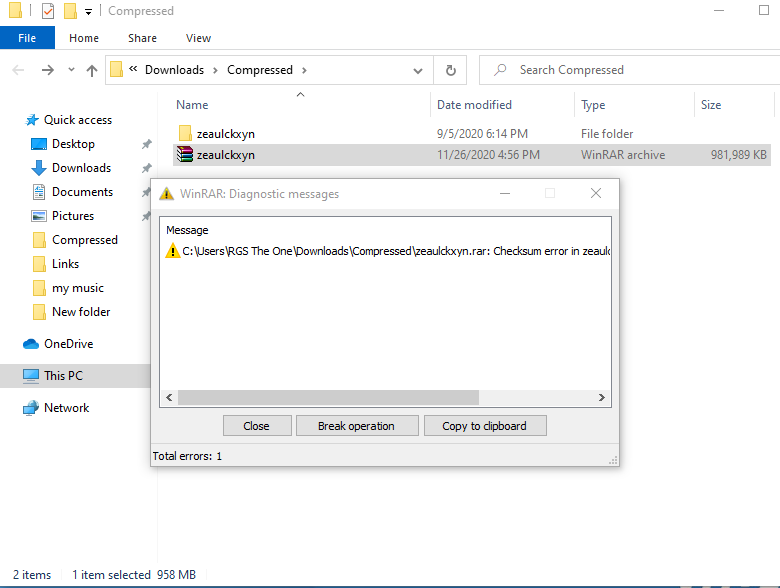Open Documents in Quick access
780x588 pixels.
(x=82, y=192)
